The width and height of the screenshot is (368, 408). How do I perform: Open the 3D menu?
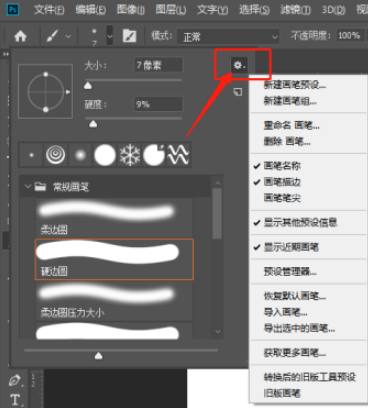pyautogui.click(x=333, y=10)
